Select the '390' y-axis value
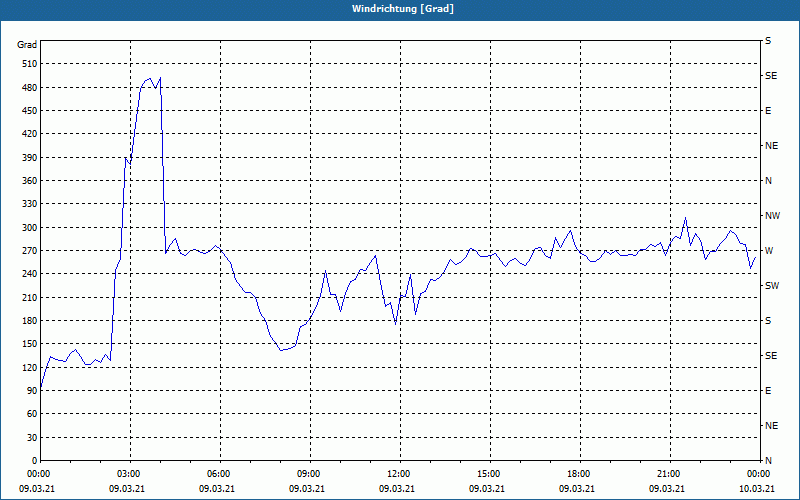The height and width of the screenshot is (500, 800). coord(30,157)
